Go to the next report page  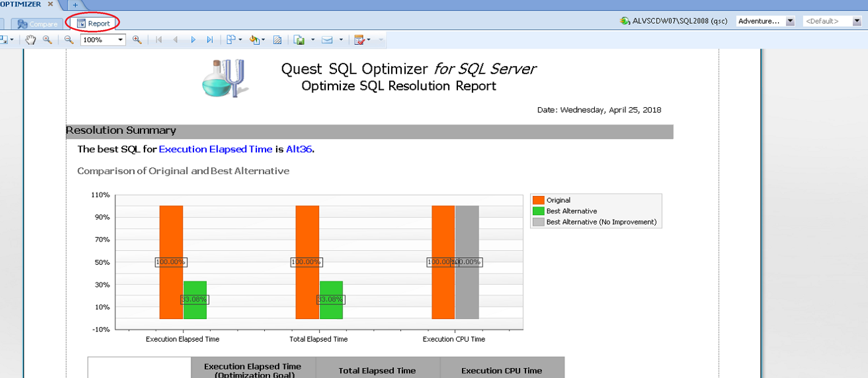pos(193,40)
